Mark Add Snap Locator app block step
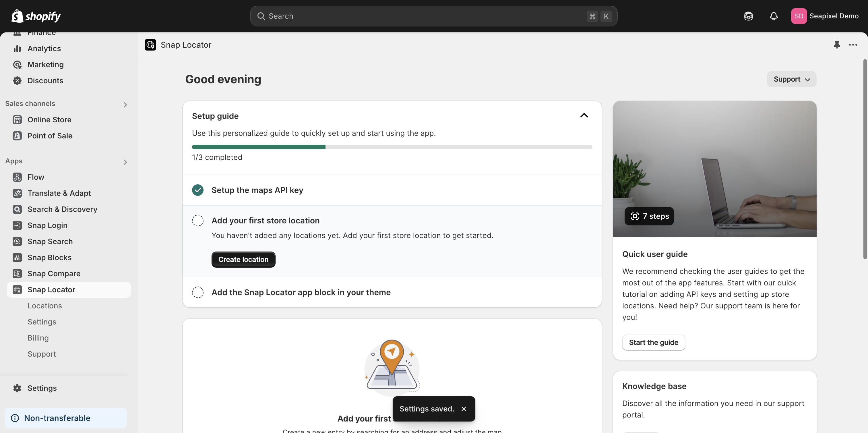The width and height of the screenshot is (868, 433). pos(198,292)
